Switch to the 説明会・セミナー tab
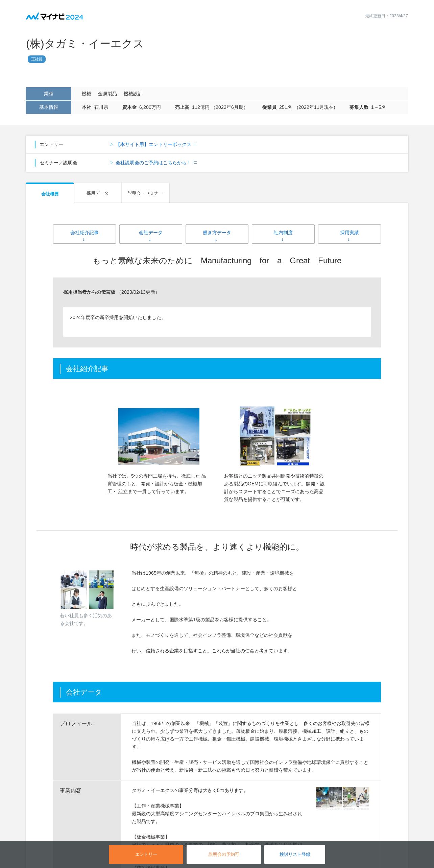The image size is (434, 868). click(x=145, y=193)
